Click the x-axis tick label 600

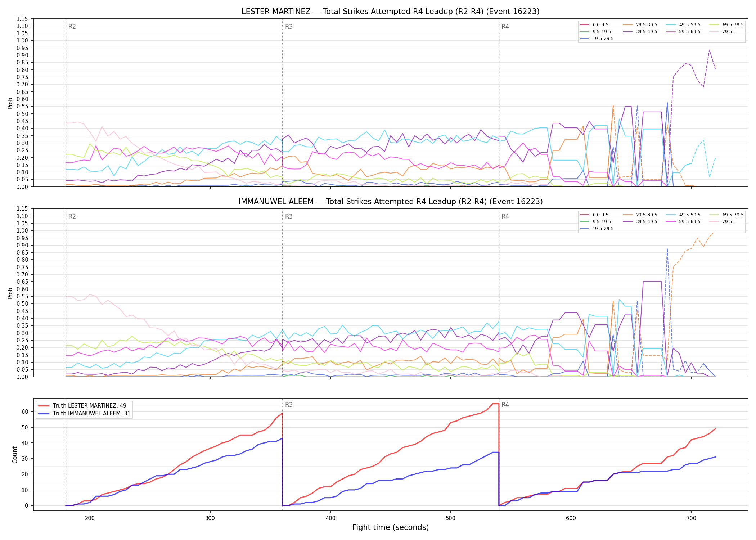point(571,518)
